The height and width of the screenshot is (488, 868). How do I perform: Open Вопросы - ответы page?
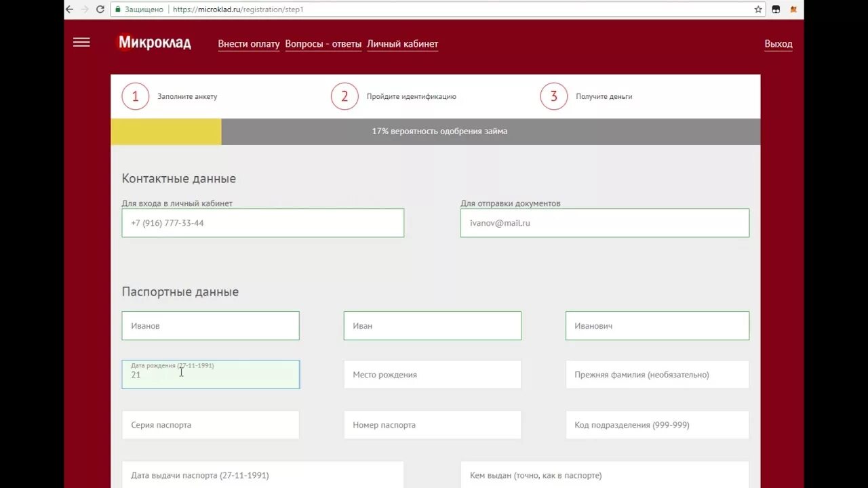pyautogui.click(x=323, y=44)
